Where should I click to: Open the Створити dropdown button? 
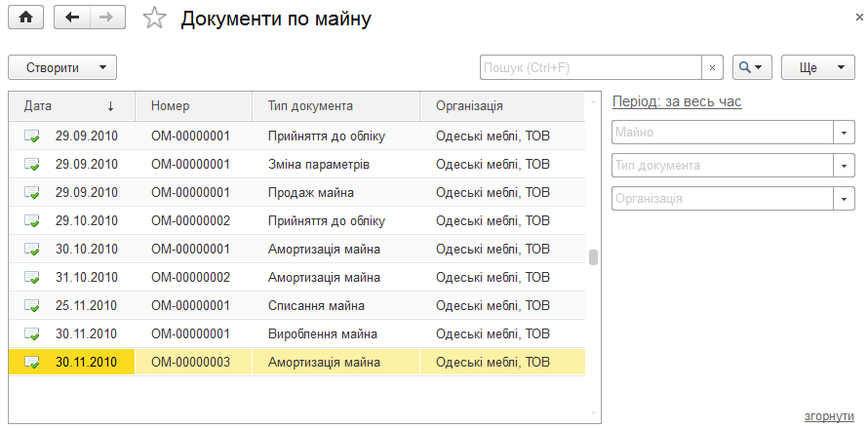tap(62, 67)
